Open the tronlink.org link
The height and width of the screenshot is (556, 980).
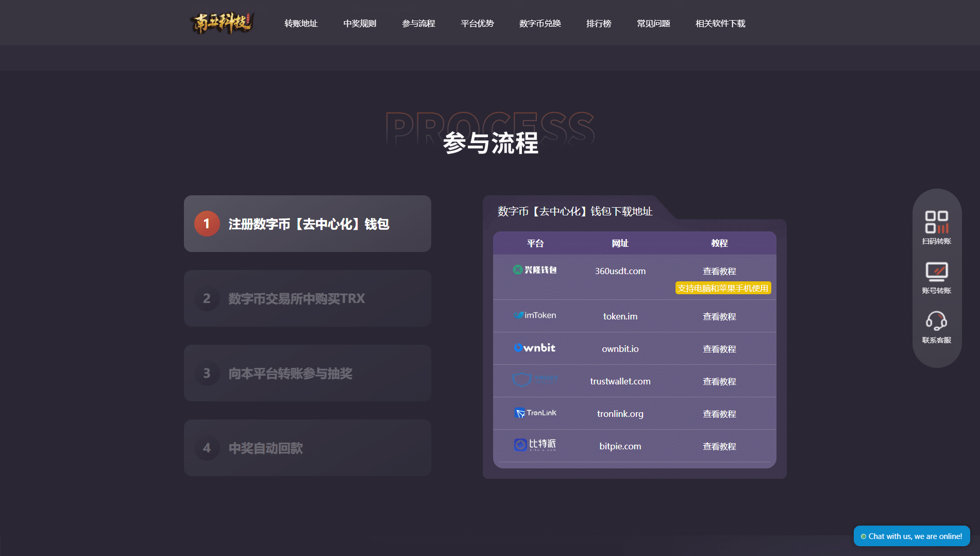[x=620, y=414]
